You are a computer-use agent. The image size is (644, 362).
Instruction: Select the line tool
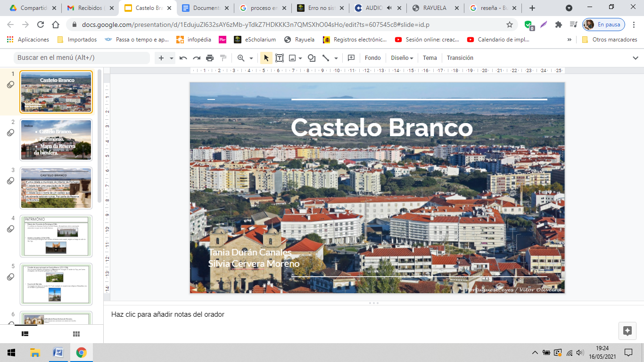click(326, 58)
